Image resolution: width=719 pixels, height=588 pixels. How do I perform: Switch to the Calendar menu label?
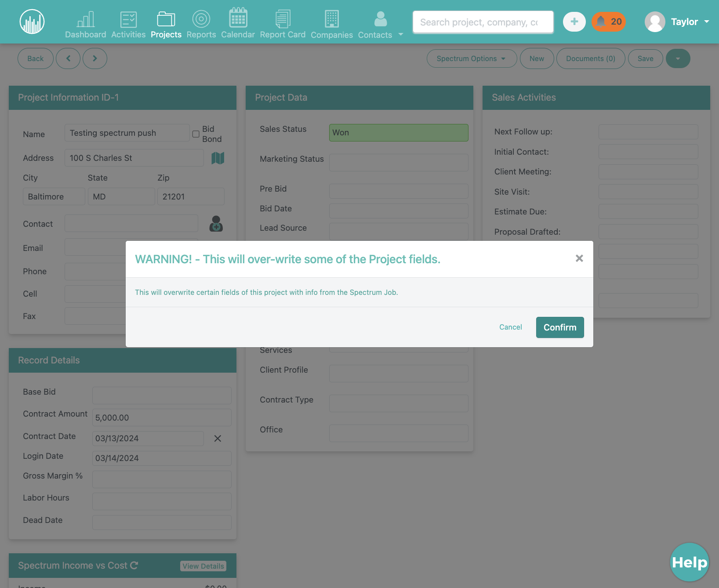click(x=238, y=34)
